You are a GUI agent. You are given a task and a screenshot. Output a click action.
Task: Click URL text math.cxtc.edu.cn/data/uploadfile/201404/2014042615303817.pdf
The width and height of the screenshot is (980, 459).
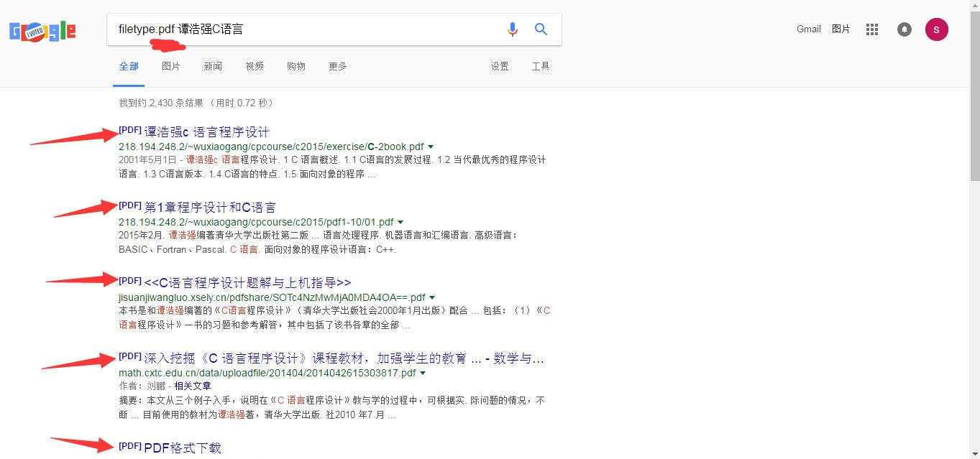[x=267, y=373]
